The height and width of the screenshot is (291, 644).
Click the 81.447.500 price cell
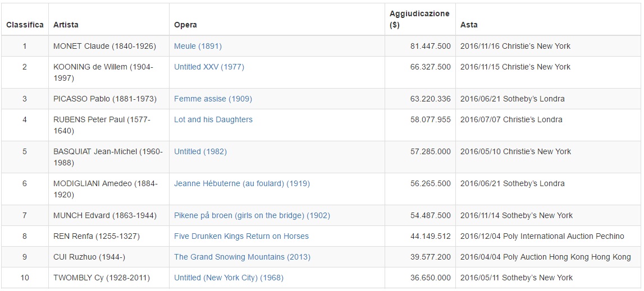pos(430,46)
